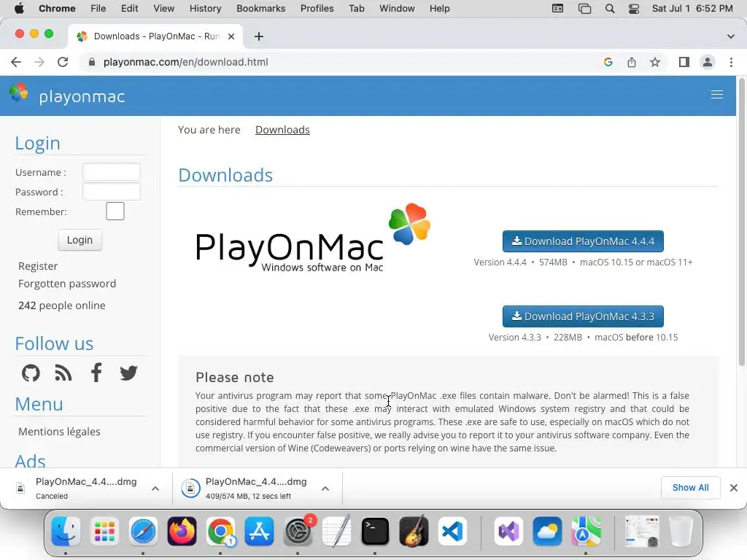Viewport: 747px width, 560px height.
Task: Click the site lock icon in address bar
Action: (x=92, y=62)
